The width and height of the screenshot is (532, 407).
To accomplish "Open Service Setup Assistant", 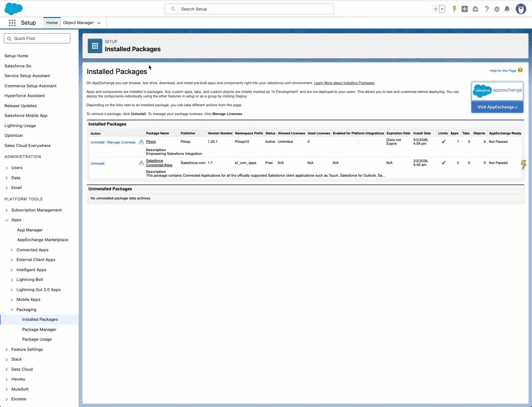I will (x=27, y=76).
